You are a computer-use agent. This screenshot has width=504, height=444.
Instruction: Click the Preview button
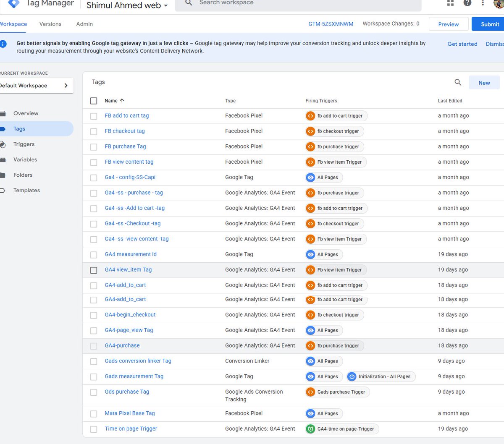point(448,24)
